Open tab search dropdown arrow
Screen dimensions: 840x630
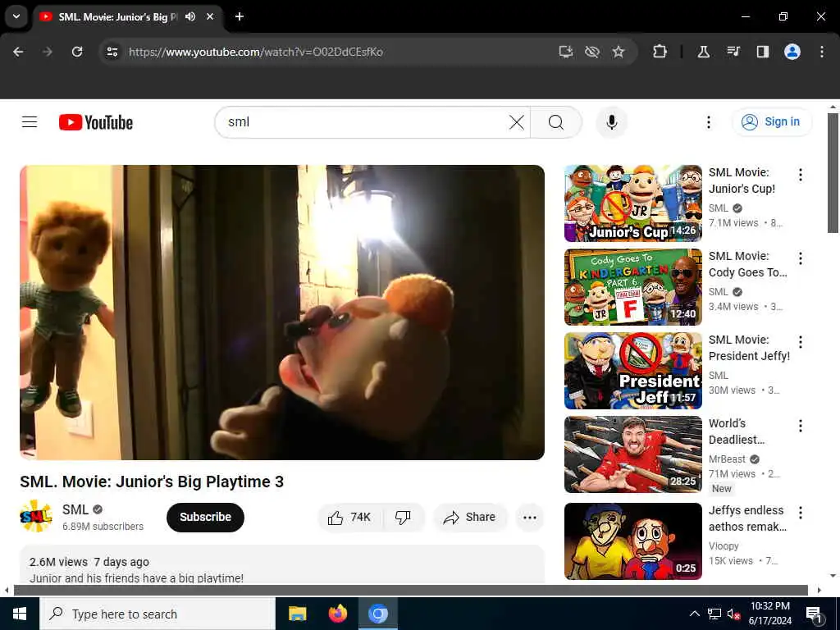16,16
